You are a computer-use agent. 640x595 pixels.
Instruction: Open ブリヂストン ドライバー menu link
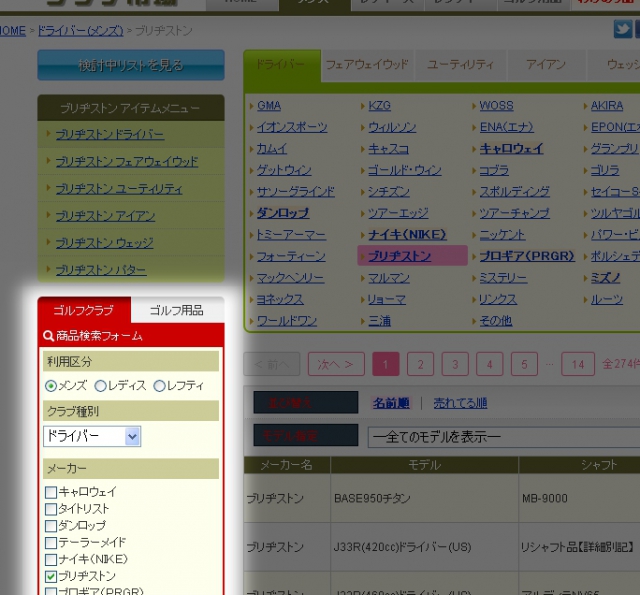(x=110, y=134)
